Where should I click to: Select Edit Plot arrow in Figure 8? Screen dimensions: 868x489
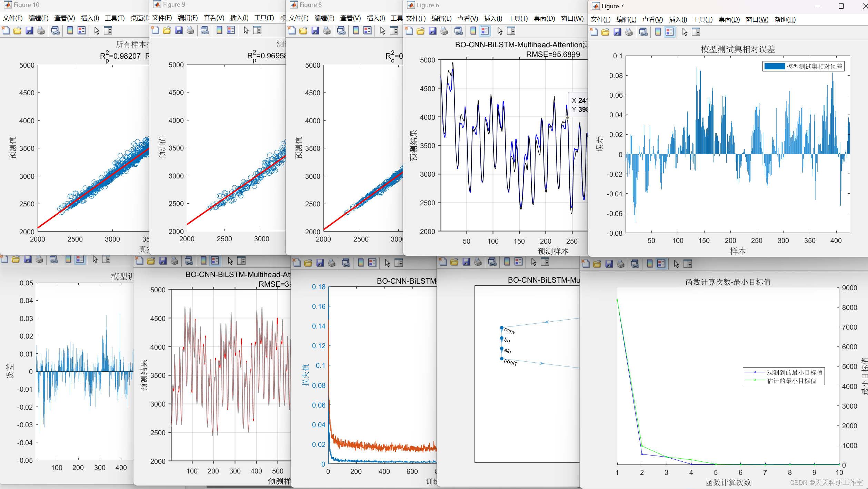tap(382, 30)
